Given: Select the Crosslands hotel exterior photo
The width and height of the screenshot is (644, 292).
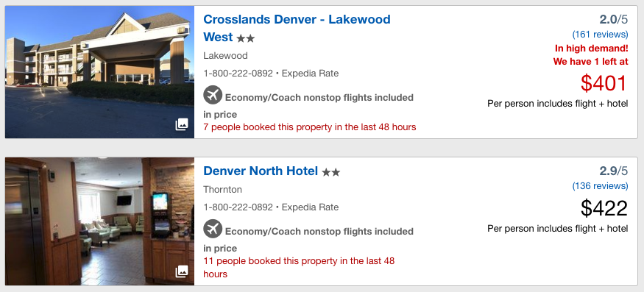Looking at the screenshot, I should pos(99,72).
